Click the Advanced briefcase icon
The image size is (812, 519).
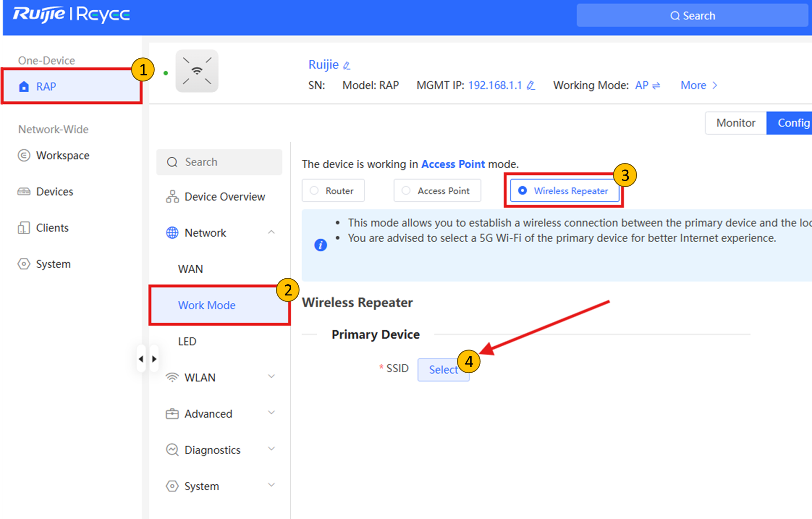pos(172,413)
